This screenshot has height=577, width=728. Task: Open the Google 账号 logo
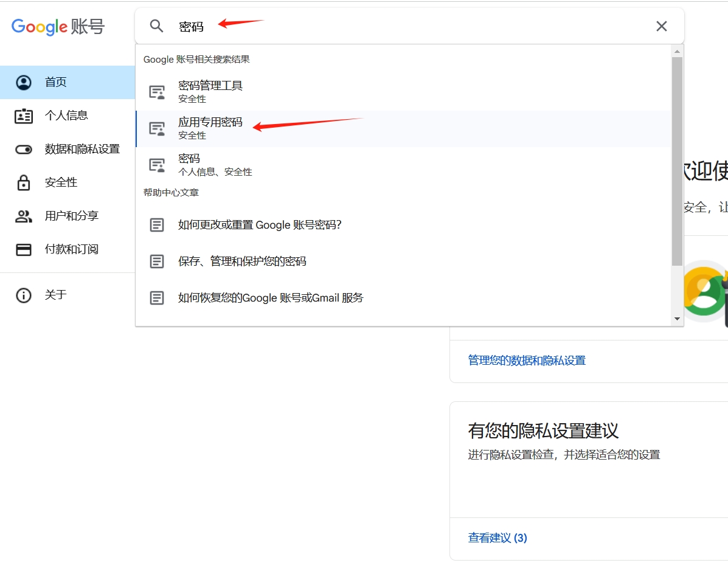tap(58, 27)
